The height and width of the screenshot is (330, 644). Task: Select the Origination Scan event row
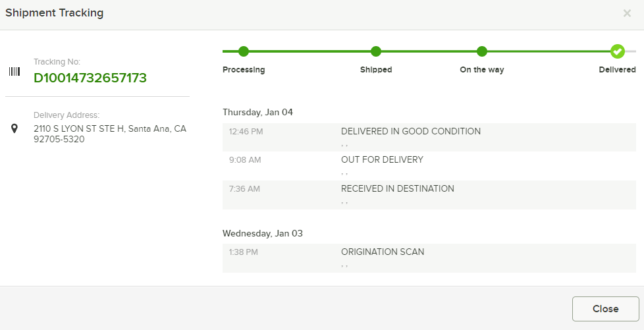click(429, 258)
